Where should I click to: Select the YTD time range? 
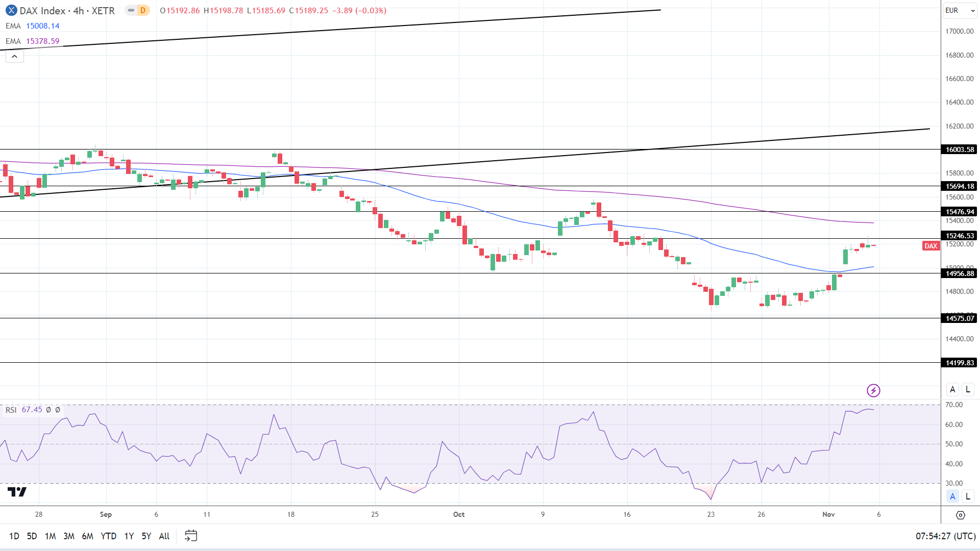coord(108,536)
